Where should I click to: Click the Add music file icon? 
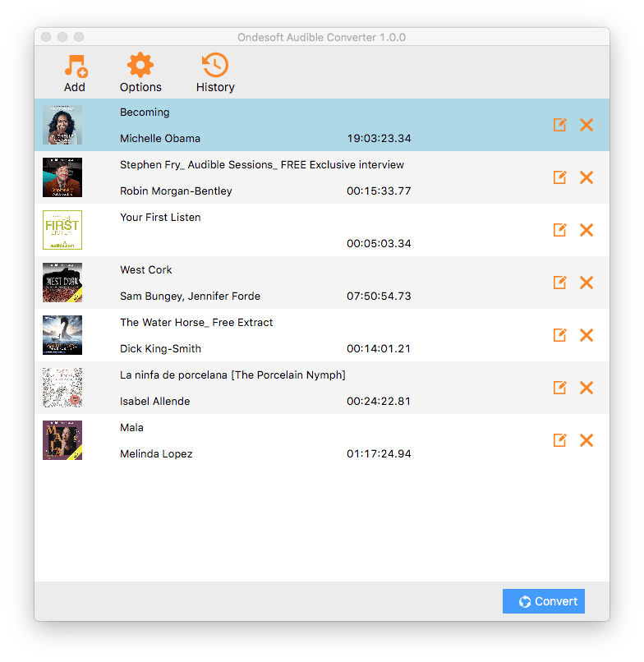point(76,66)
